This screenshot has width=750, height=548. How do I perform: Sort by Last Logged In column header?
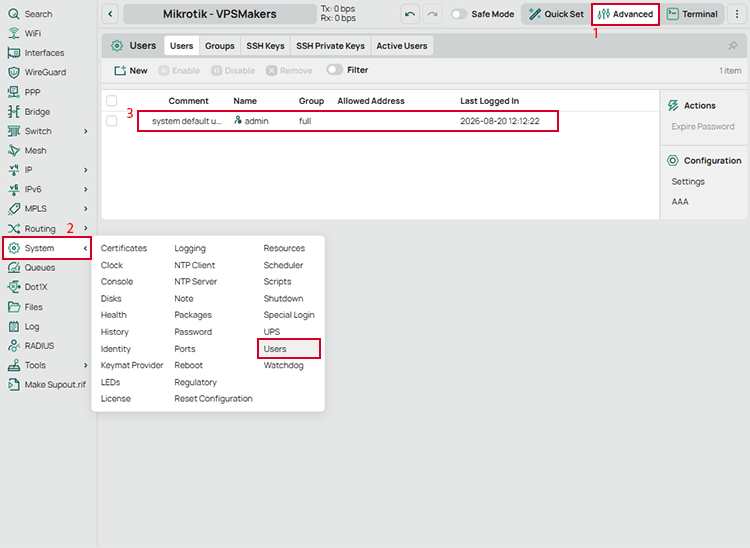489,101
